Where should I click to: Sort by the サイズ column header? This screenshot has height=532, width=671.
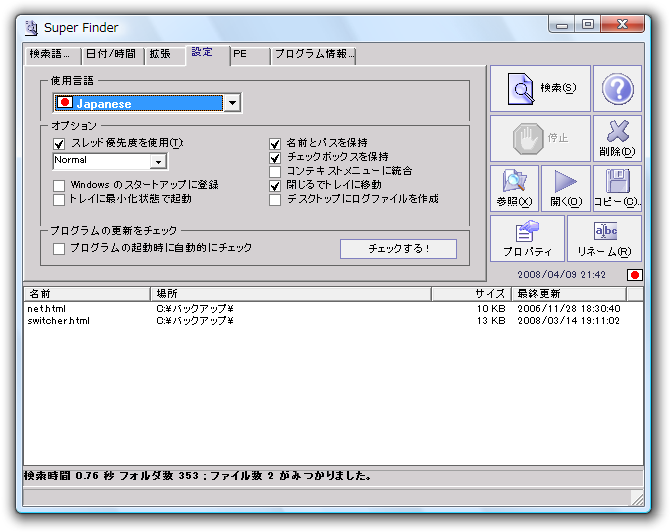471,294
